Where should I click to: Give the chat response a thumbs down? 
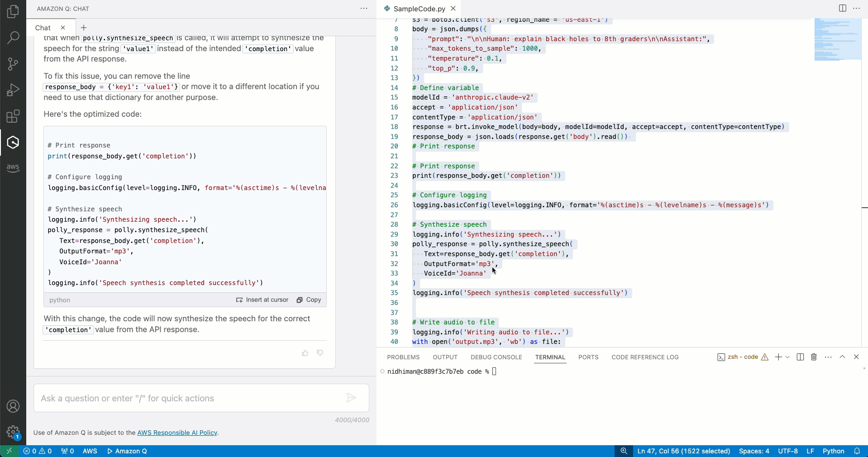tap(320, 353)
